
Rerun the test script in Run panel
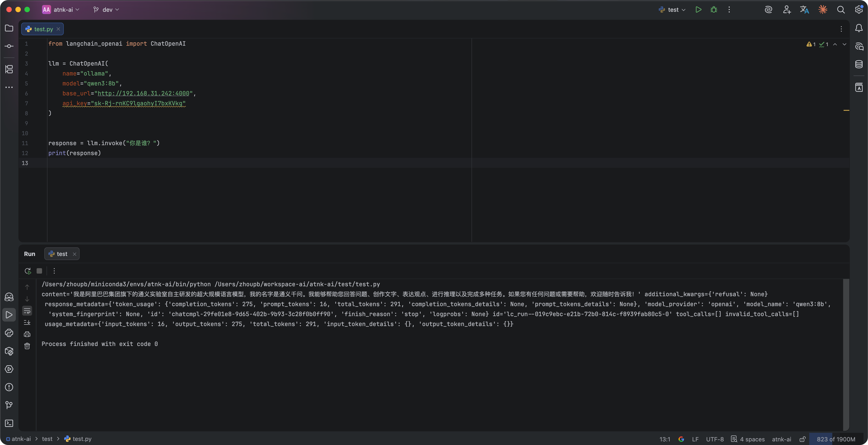point(28,271)
